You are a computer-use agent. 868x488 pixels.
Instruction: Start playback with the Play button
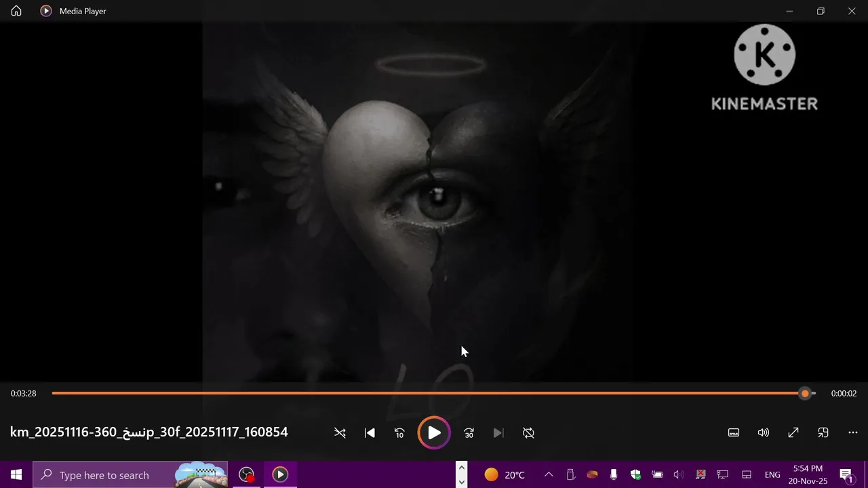[434, 433]
